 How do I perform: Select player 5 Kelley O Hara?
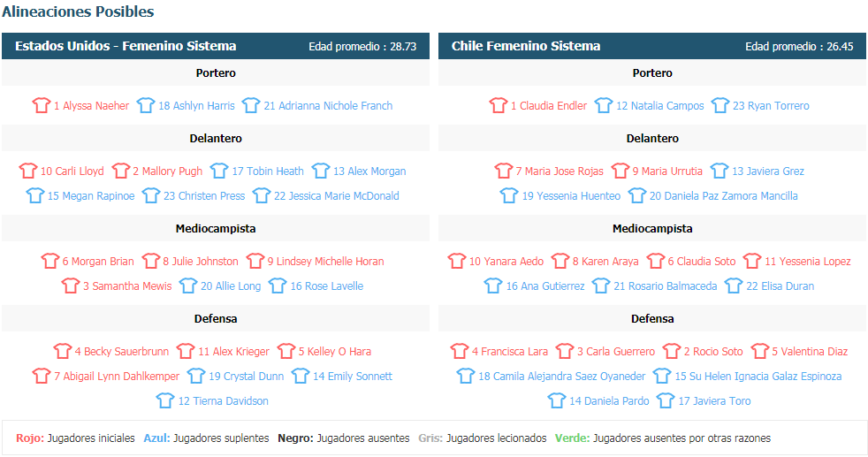pyautogui.click(x=335, y=351)
